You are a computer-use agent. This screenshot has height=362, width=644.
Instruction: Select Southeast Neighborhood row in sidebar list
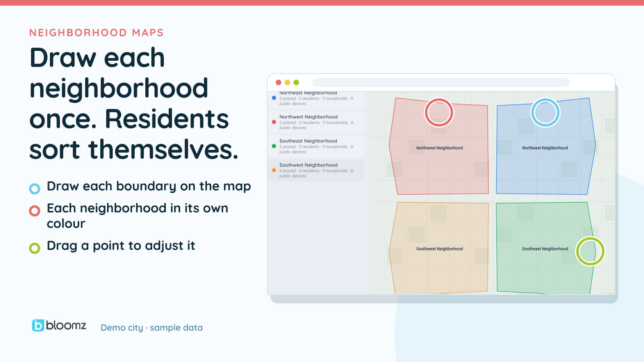click(x=316, y=146)
